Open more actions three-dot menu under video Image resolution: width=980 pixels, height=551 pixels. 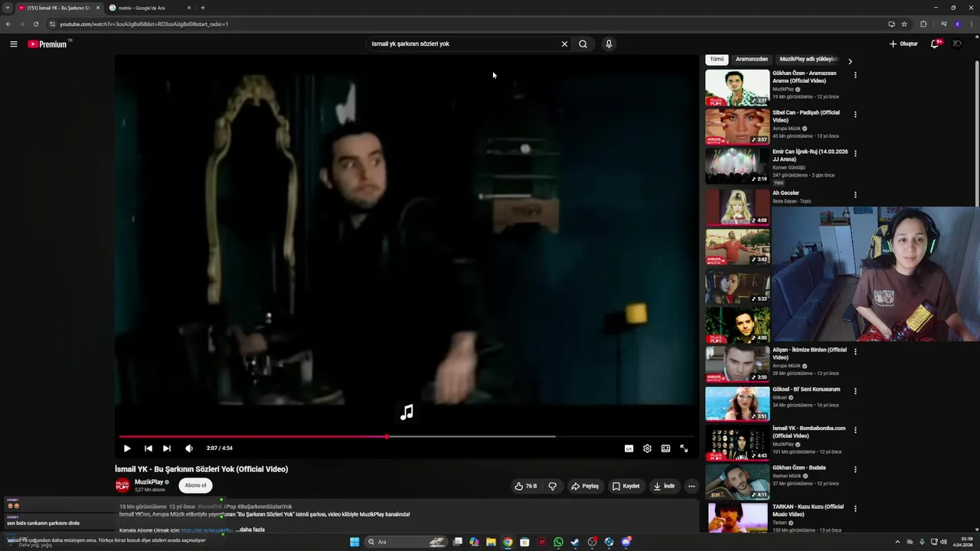691,486
